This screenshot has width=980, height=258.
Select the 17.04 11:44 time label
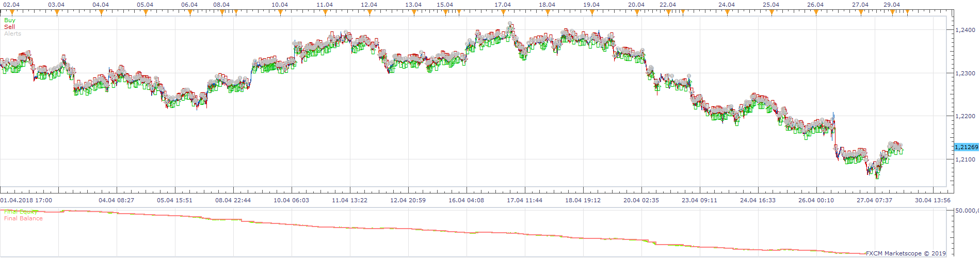tap(525, 200)
